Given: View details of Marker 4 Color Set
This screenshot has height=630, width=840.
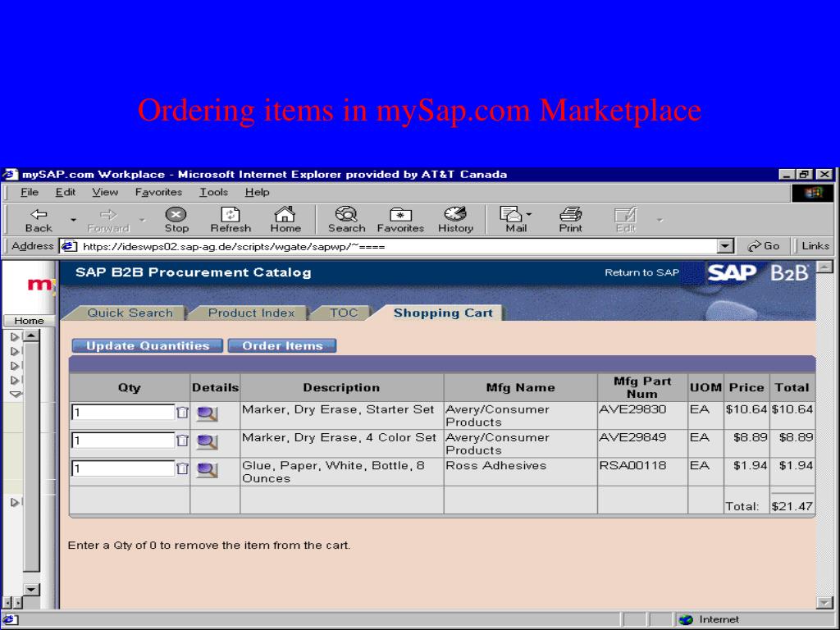Looking at the screenshot, I should tap(207, 441).
